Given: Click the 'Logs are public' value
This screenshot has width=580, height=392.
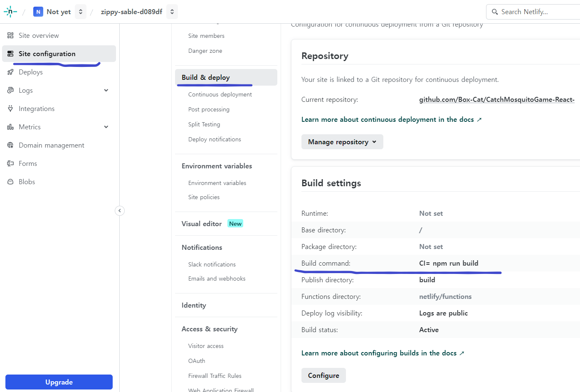Looking at the screenshot, I should tap(443, 313).
